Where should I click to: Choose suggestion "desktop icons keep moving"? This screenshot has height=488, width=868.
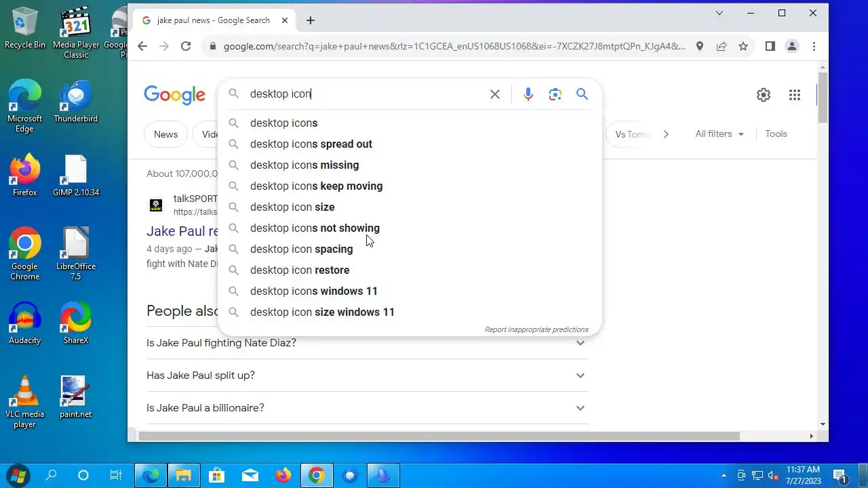tap(410, 186)
